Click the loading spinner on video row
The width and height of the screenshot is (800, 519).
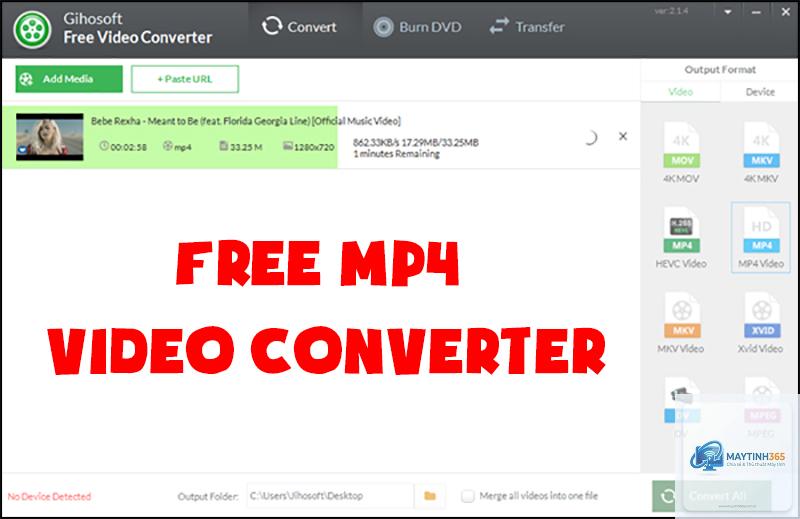click(x=590, y=137)
